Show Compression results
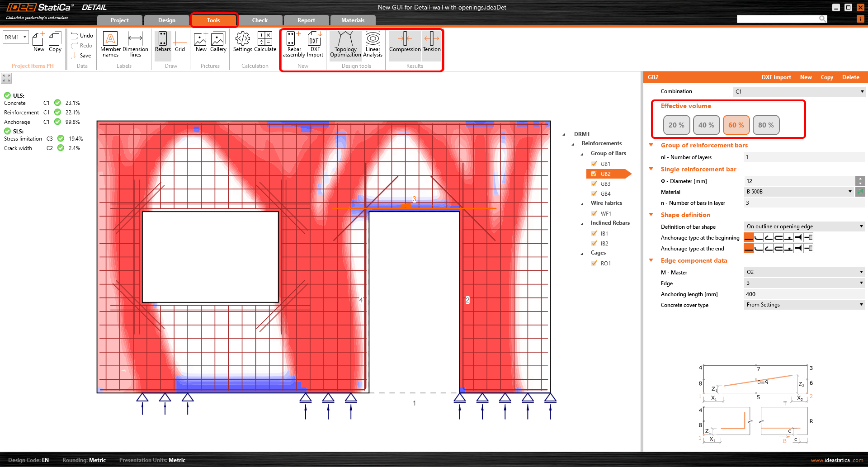Viewport: 868px width, 467px height. [x=405, y=43]
